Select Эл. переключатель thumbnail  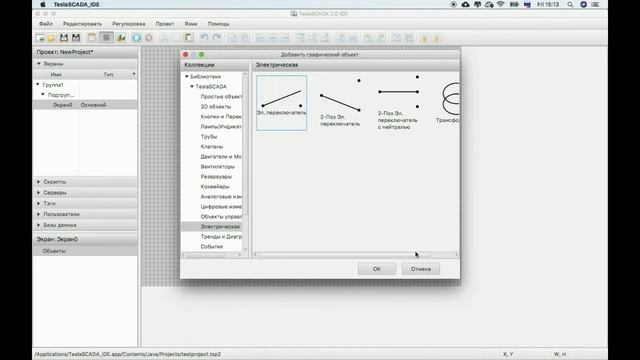(x=281, y=103)
